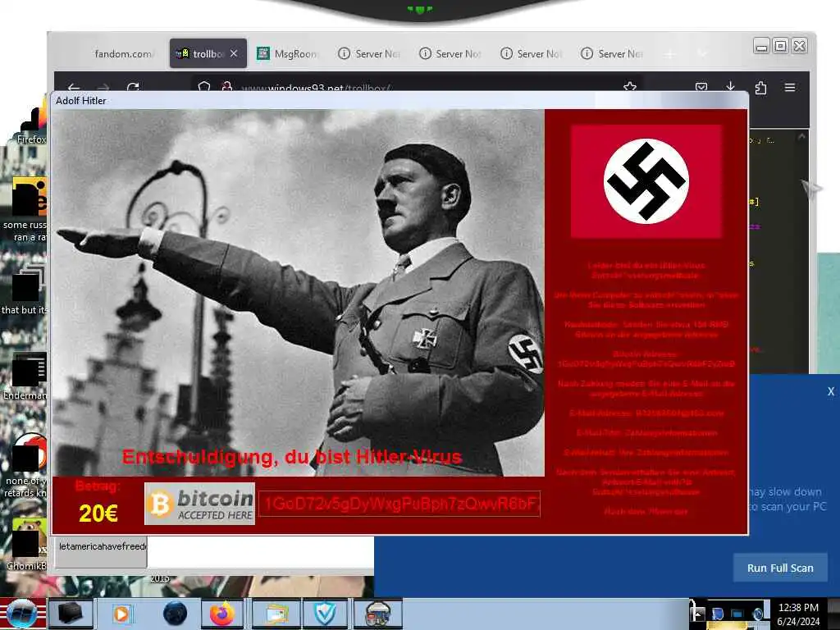Screen dimensions: 840x630
Task: Switch to the fourth Server Not Found tab
Action: (x=611, y=53)
